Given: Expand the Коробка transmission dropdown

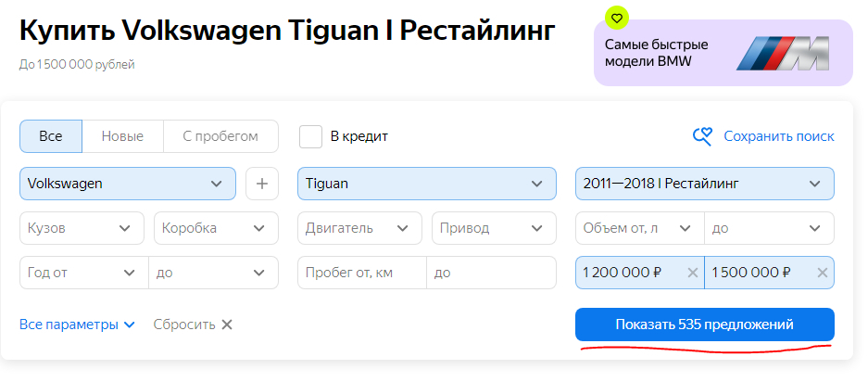Looking at the screenshot, I should click(216, 228).
